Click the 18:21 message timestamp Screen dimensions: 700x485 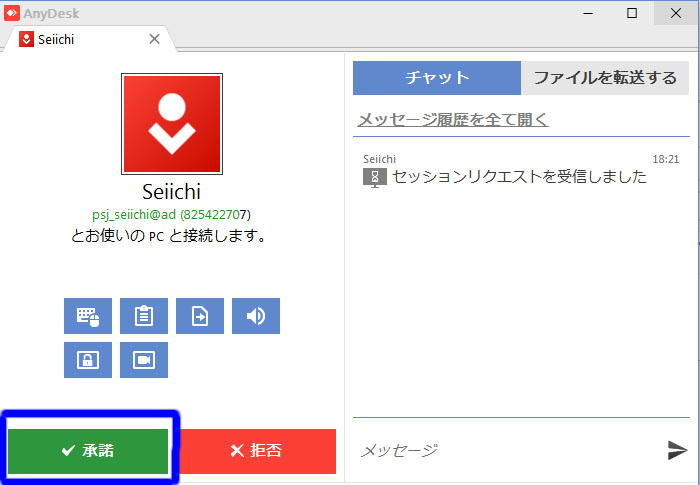point(666,159)
